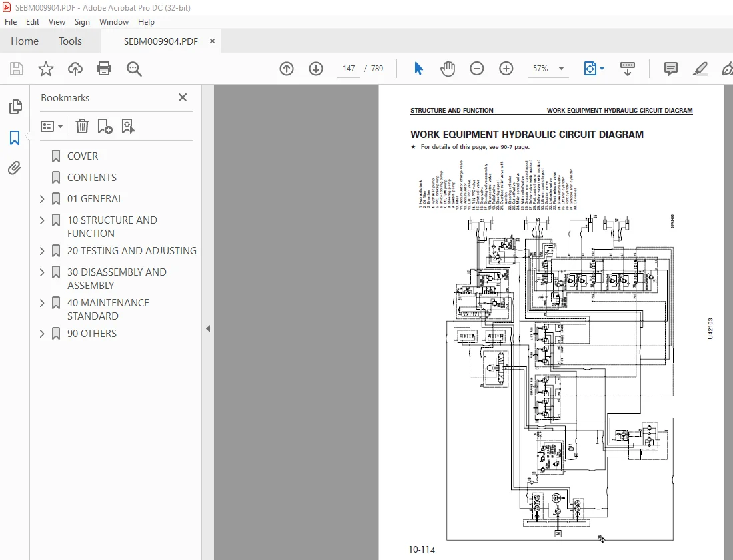This screenshot has width=733, height=560.
Task: Click find current bookmark icon
Action: click(x=128, y=126)
